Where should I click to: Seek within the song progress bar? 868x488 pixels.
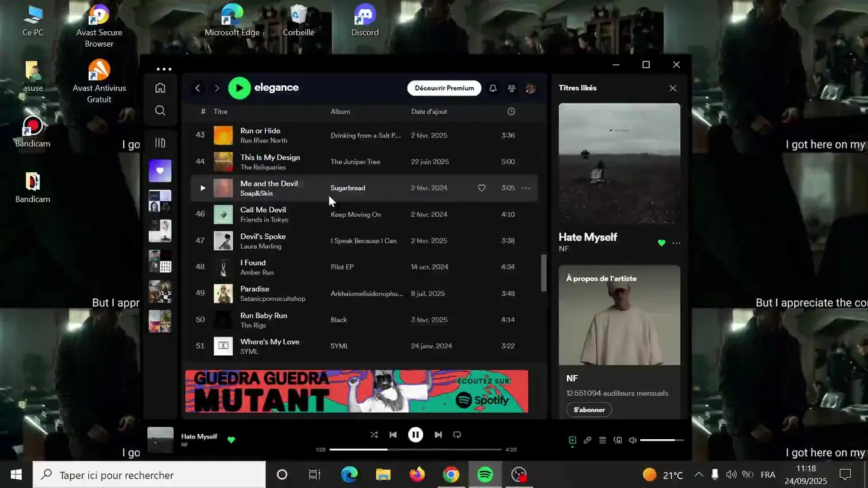coord(415,449)
